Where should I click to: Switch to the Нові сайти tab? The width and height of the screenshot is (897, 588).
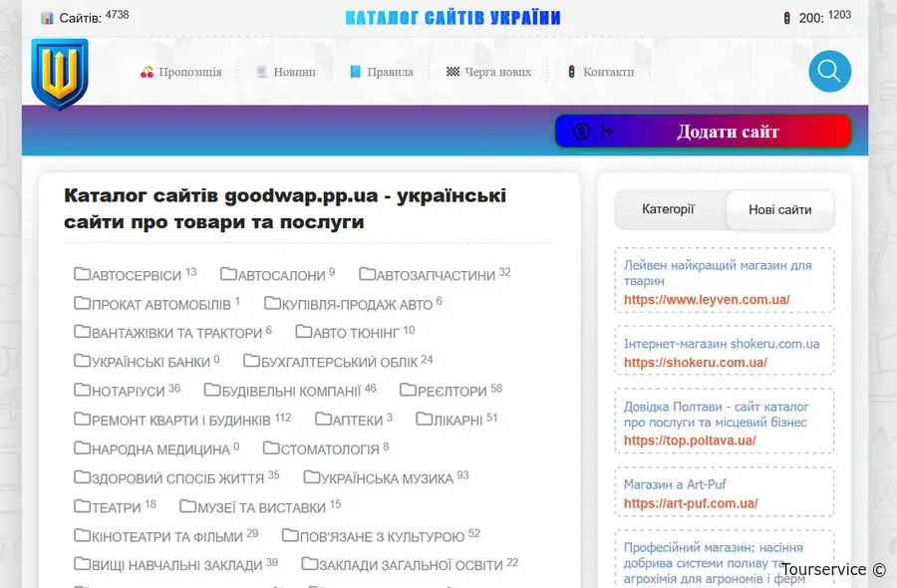[780, 210]
